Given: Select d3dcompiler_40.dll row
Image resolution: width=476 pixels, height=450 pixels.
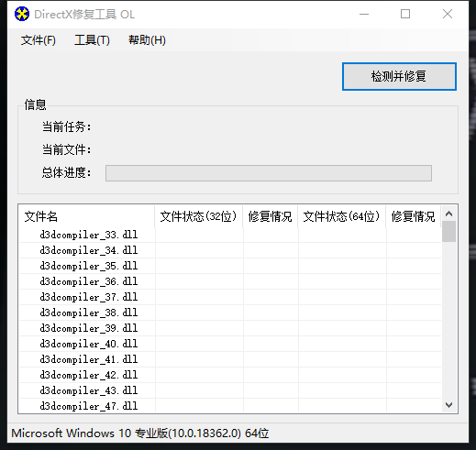Looking at the screenshot, I should click(x=230, y=344).
